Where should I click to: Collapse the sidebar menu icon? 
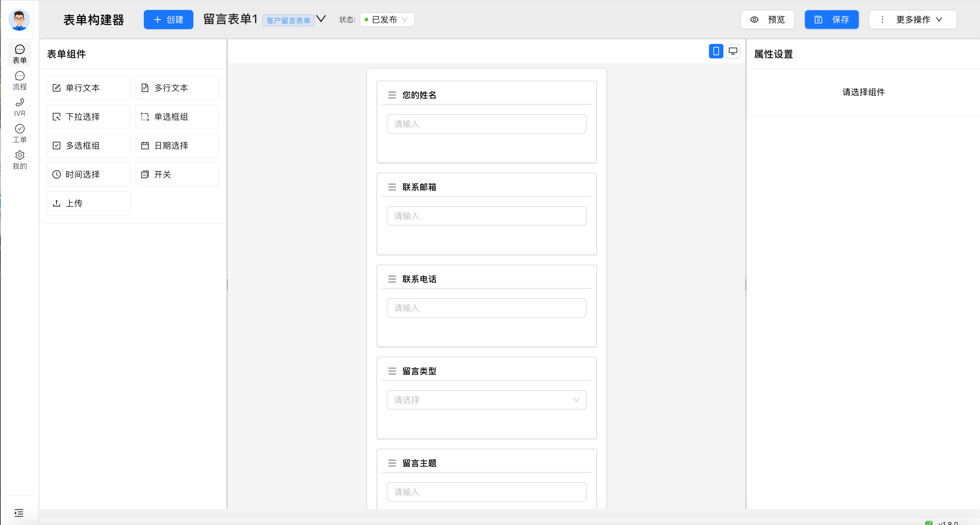(19, 513)
